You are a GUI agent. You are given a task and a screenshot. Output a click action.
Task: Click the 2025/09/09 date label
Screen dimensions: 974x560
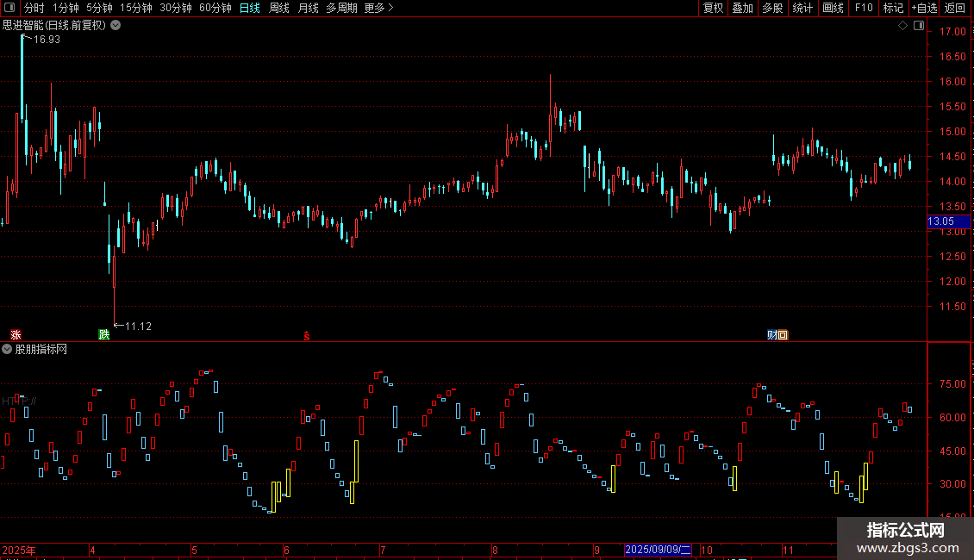point(658,550)
